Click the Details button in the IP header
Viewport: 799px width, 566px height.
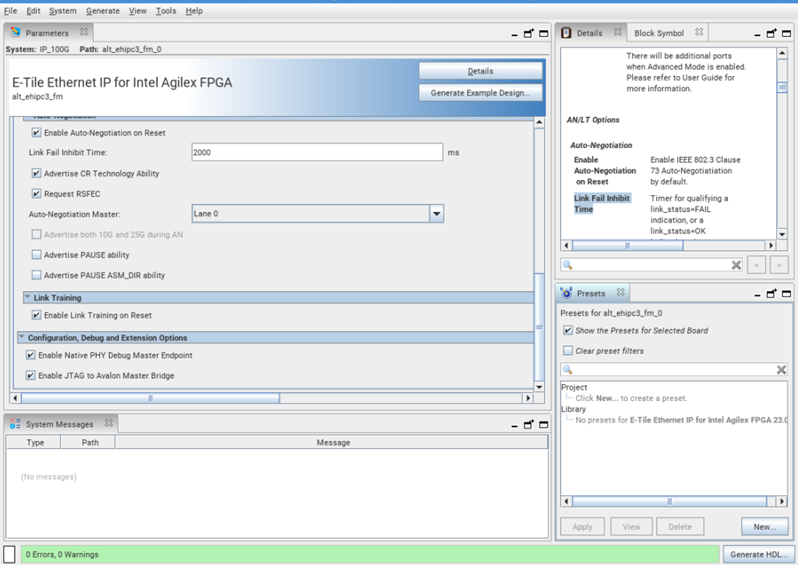tap(481, 71)
